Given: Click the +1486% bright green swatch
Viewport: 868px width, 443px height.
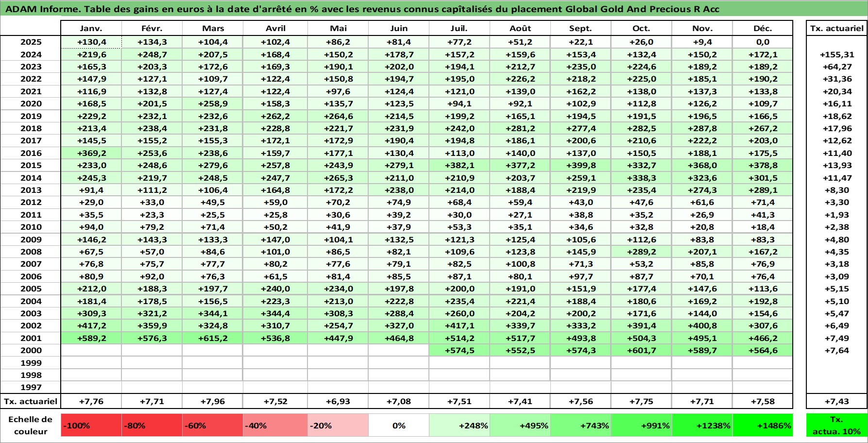Looking at the screenshot, I should click(x=763, y=426).
